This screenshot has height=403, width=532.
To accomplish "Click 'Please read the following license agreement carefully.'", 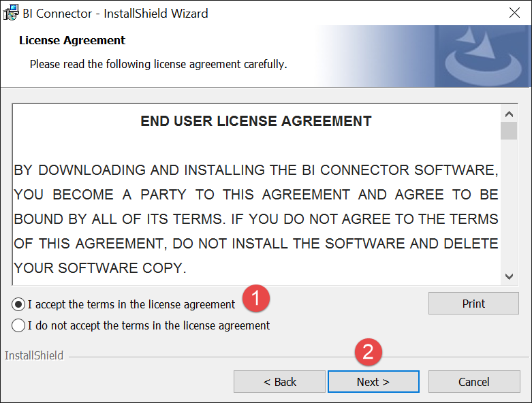I will [159, 64].
